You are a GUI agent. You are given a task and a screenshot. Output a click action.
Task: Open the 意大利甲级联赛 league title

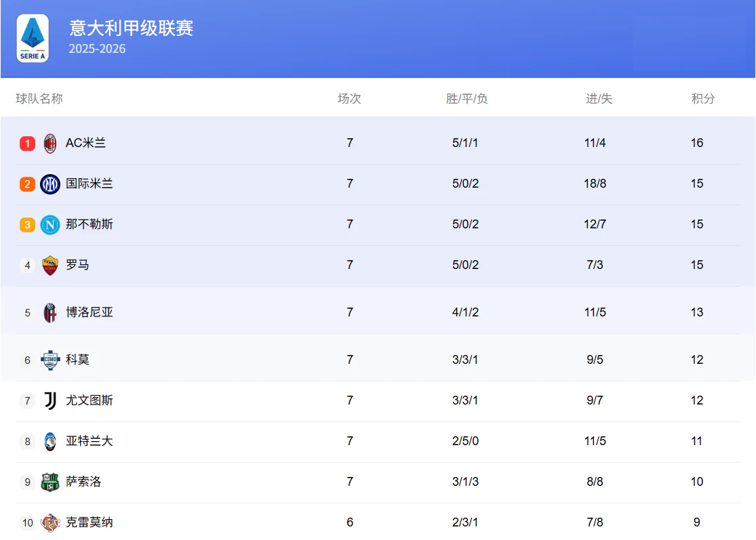click(x=132, y=28)
